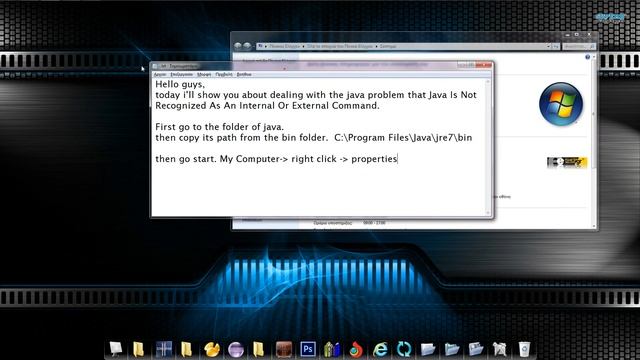Viewport: 640px width, 360px height.
Task: Go forward in the System window
Action: pos(247,46)
